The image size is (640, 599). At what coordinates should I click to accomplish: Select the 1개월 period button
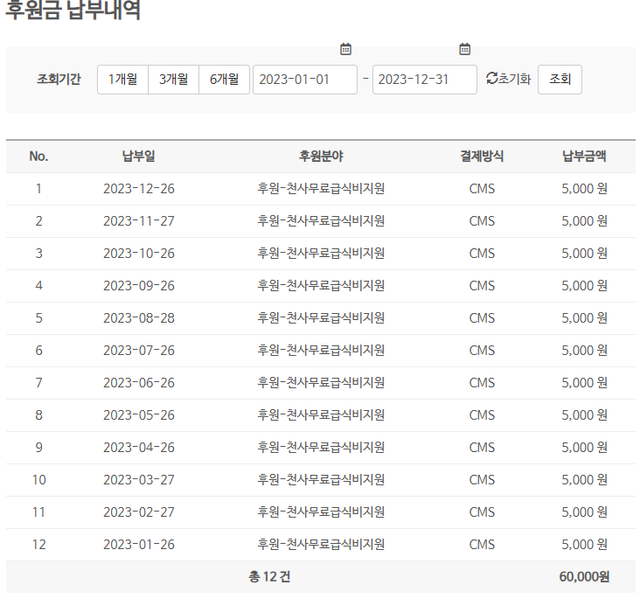[x=123, y=80]
